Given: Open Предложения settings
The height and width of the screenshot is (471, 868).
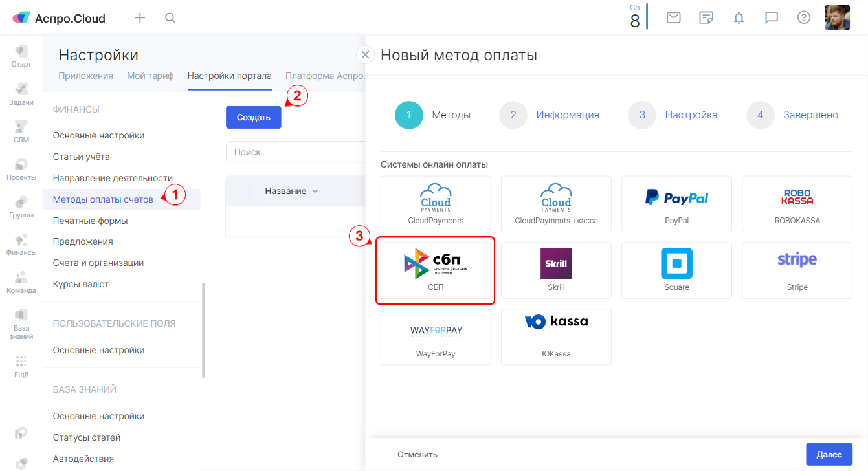Looking at the screenshot, I should coord(83,241).
